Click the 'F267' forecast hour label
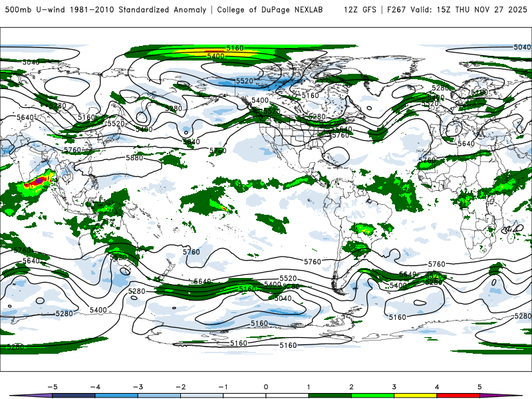The image size is (532, 399). 396,9
